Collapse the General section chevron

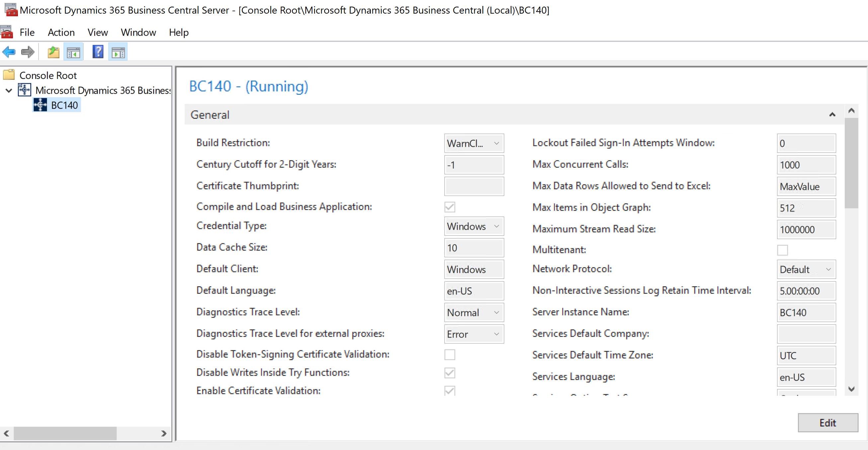pyautogui.click(x=832, y=115)
